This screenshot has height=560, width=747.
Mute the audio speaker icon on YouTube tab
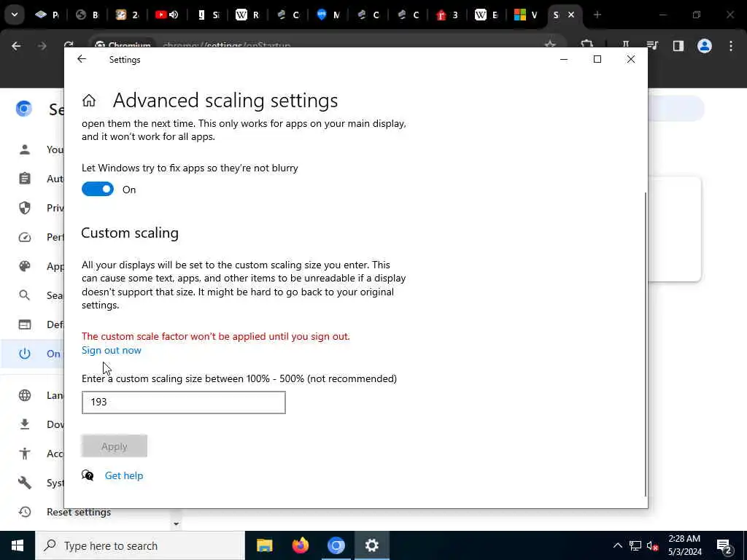coord(174,15)
